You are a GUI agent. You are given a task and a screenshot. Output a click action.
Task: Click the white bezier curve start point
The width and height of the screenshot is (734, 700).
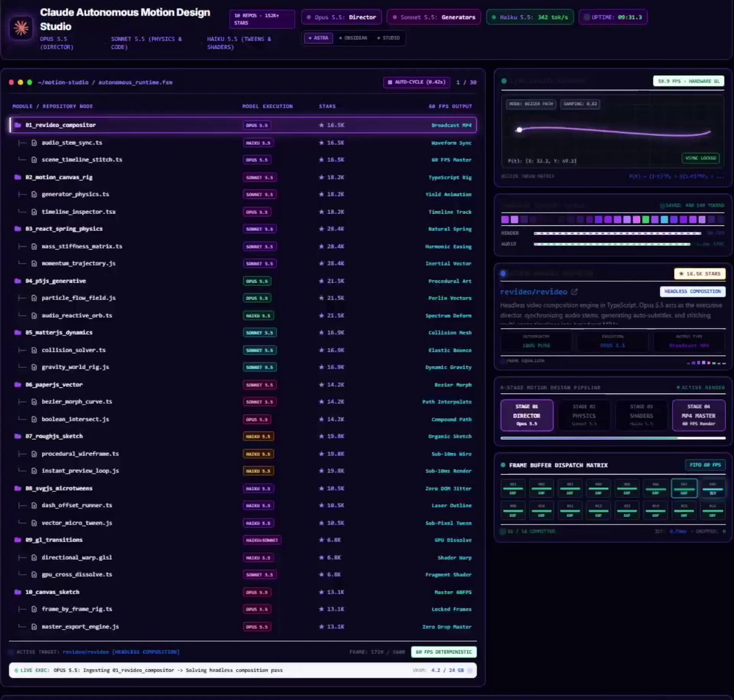(519, 130)
